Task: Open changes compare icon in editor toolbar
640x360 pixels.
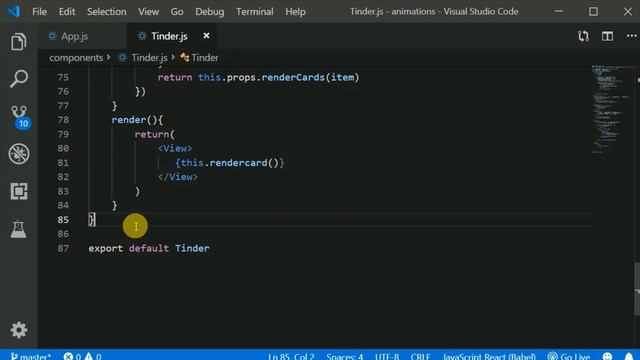Action: (583, 36)
